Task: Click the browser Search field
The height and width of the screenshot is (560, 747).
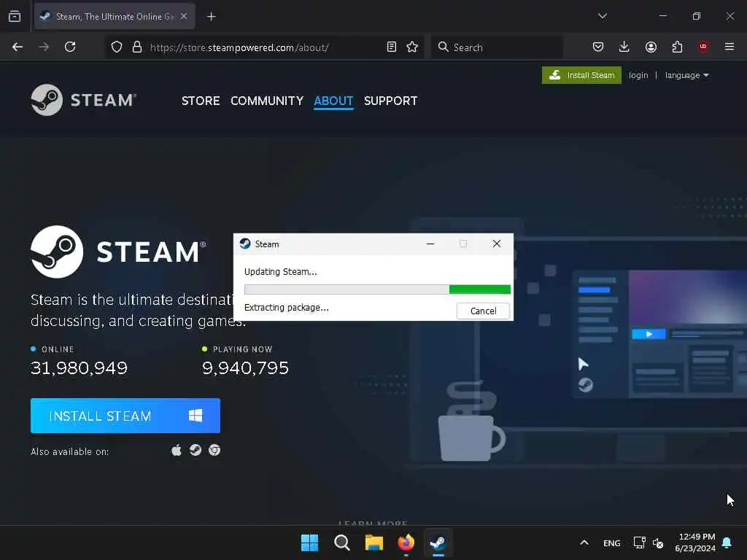Action: (x=497, y=47)
